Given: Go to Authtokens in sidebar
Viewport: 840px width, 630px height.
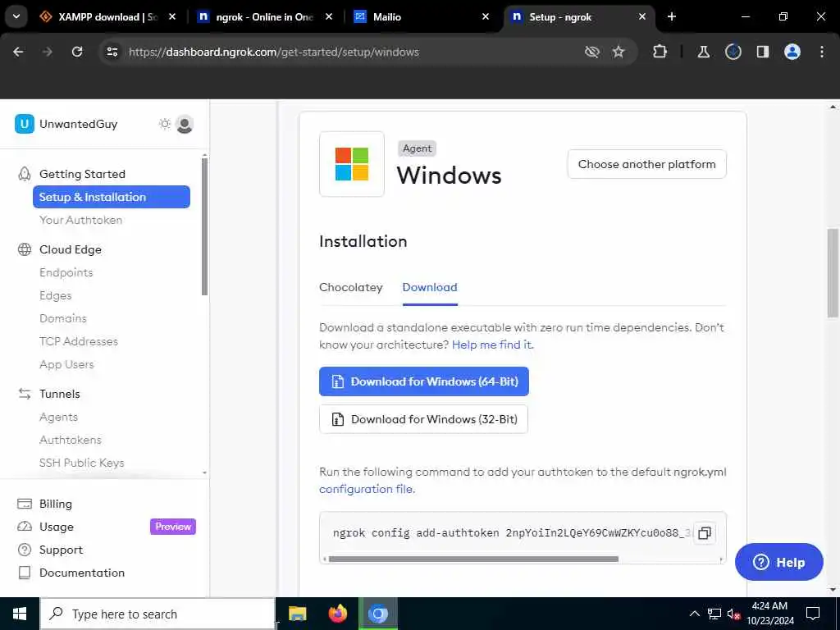Looking at the screenshot, I should (71, 440).
